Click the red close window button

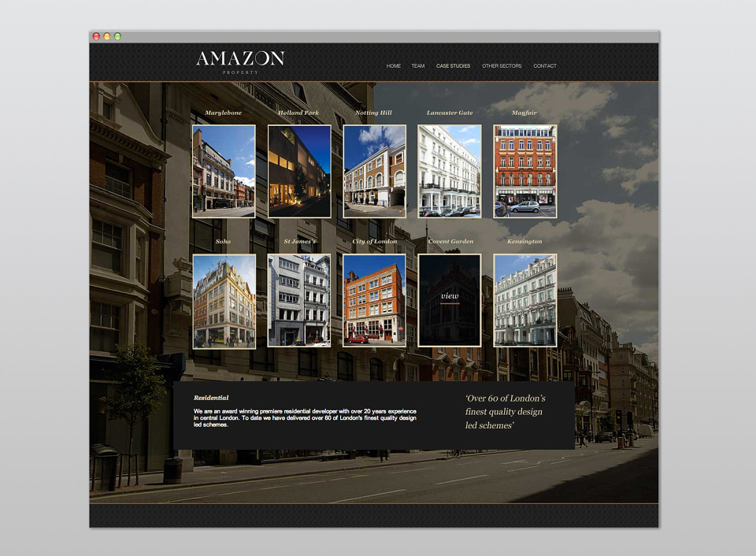[96, 36]
